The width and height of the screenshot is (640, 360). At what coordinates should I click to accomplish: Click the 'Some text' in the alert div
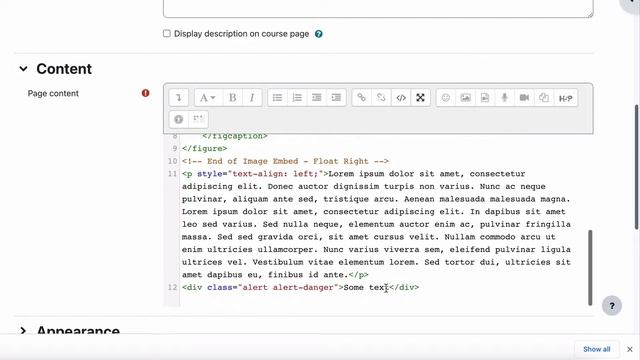366,287
